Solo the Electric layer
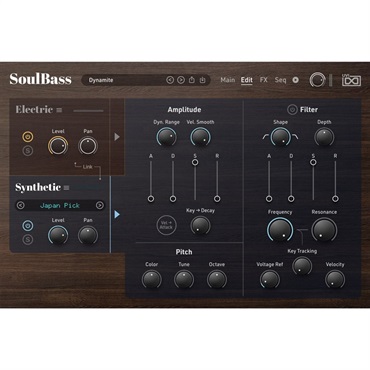Viewport: 370px width, 370px height. 28,151
